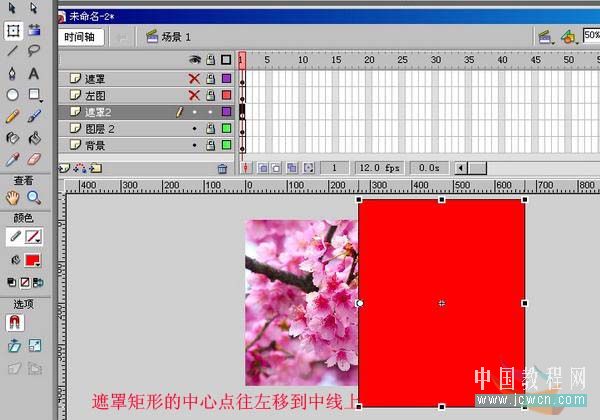Select the Fill Transform tool
600x420 pixels.
click(x=34, y=30)
